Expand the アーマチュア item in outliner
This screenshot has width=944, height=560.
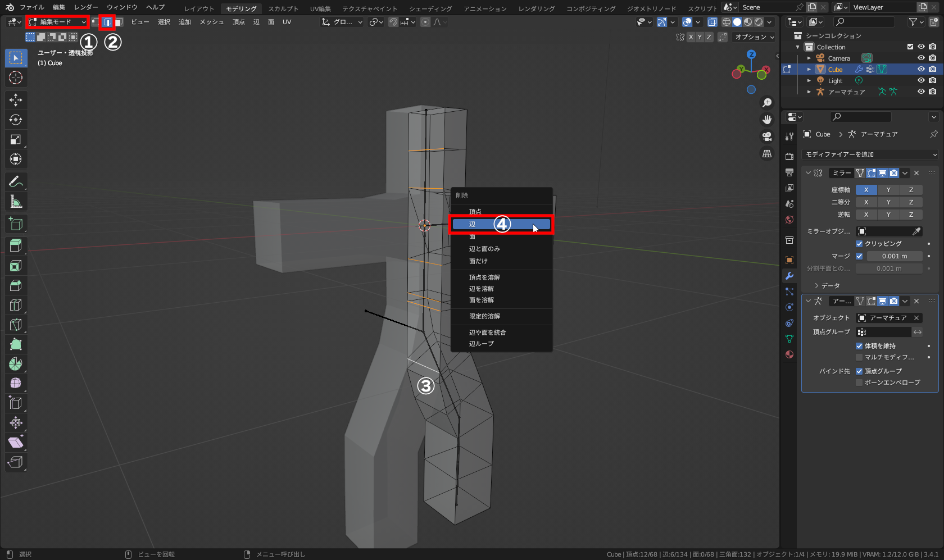click(809, 92)
